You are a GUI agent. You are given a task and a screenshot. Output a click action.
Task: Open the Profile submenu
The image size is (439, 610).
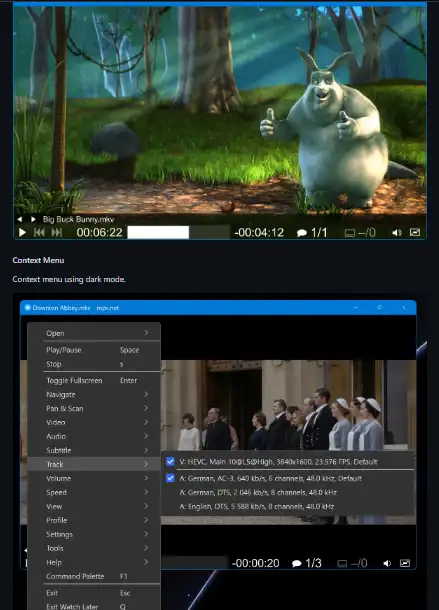(x=94, y=520)
